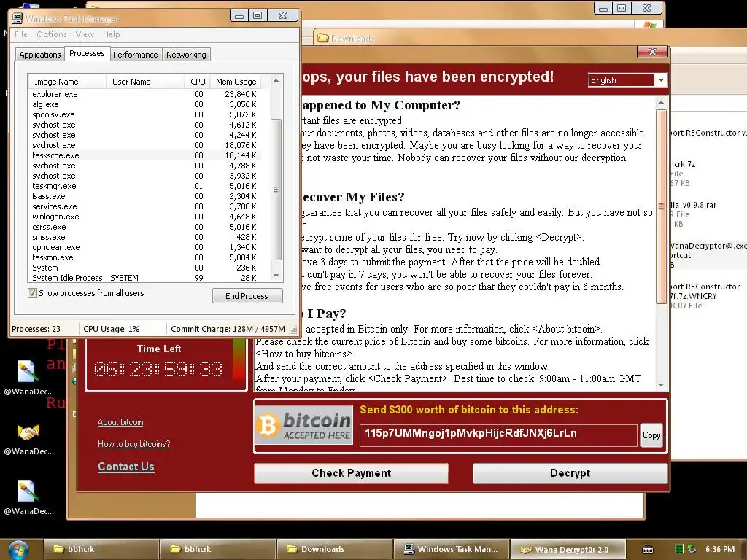747x560 pixels.
Task: Switch to the Applications tab
Action: tap(40, 55)
